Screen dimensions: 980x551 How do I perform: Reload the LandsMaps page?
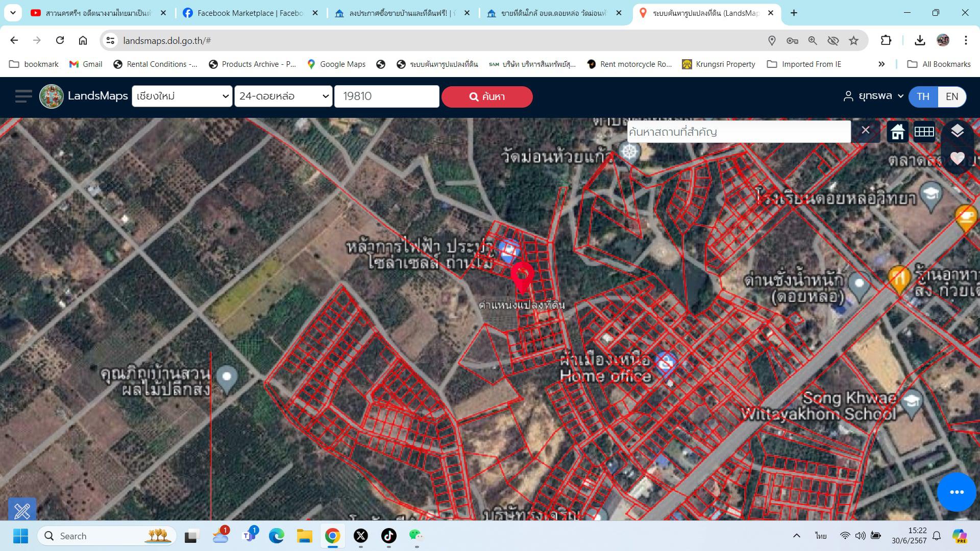coord(60,40)
